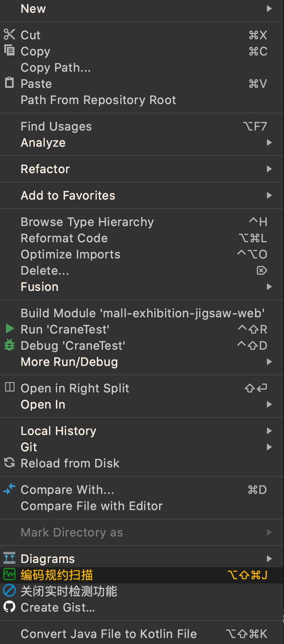
Task: Expand the New submenu arrow
Action: (x=269, y=9)
